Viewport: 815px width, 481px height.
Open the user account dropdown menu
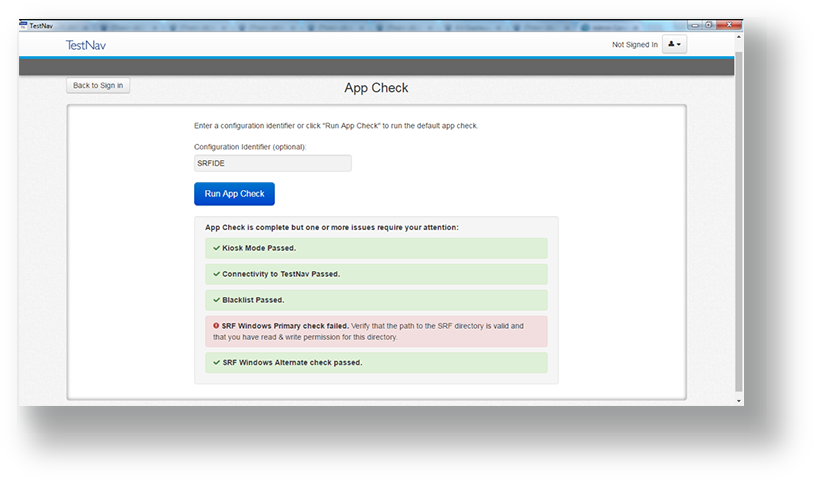674,45
